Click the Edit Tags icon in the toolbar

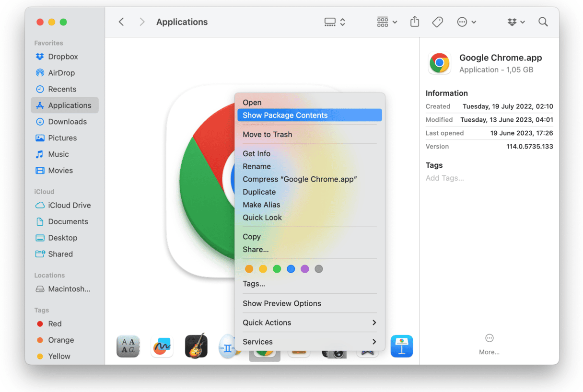437,22
